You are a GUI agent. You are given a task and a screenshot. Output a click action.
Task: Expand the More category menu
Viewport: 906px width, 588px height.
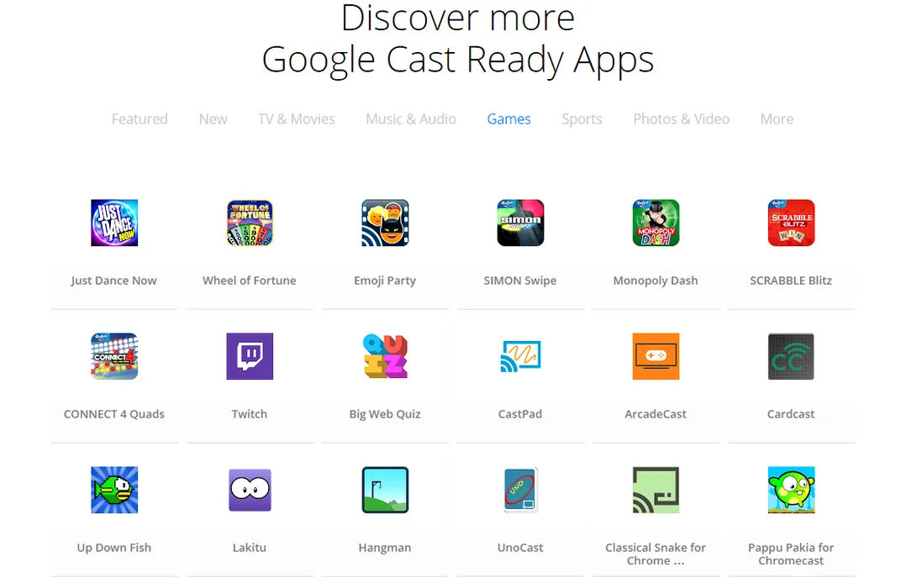pyautogui.click(x=777, y=119)
